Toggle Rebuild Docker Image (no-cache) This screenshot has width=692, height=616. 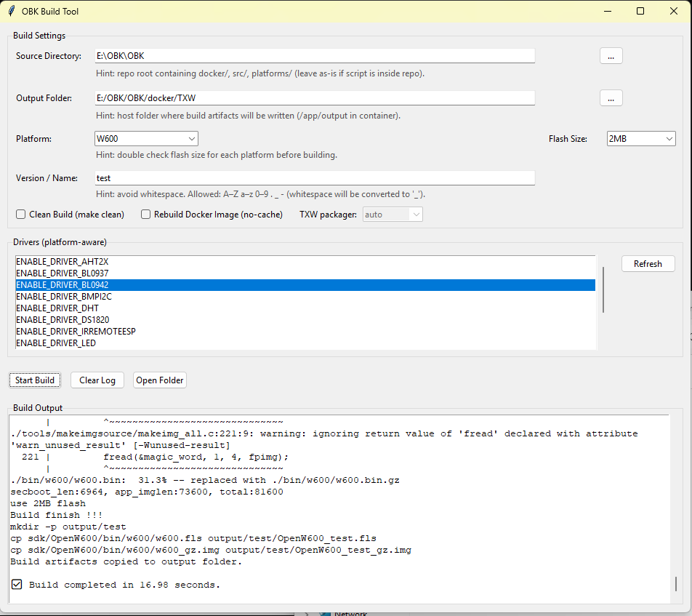point(146,215)
